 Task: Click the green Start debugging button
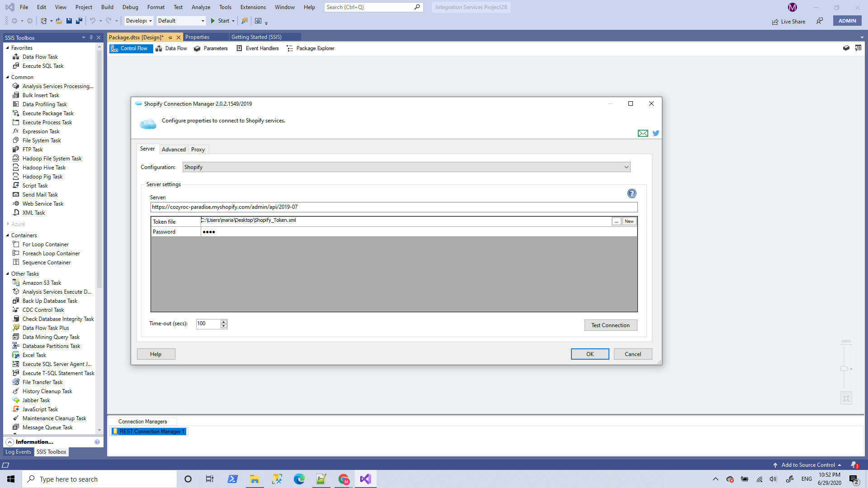(x=213, y=21)
